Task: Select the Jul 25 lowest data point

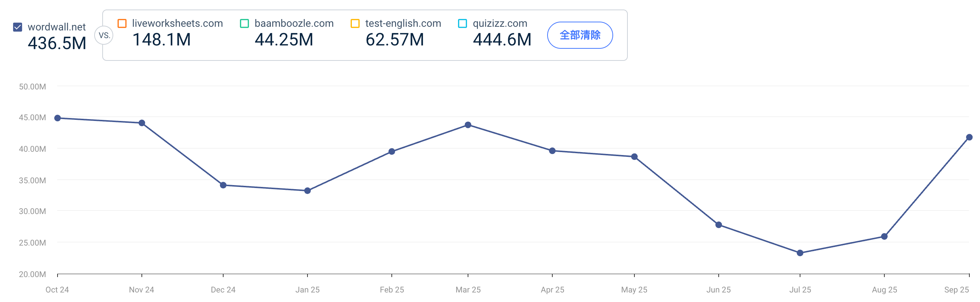Action: (x=800, y=253)
